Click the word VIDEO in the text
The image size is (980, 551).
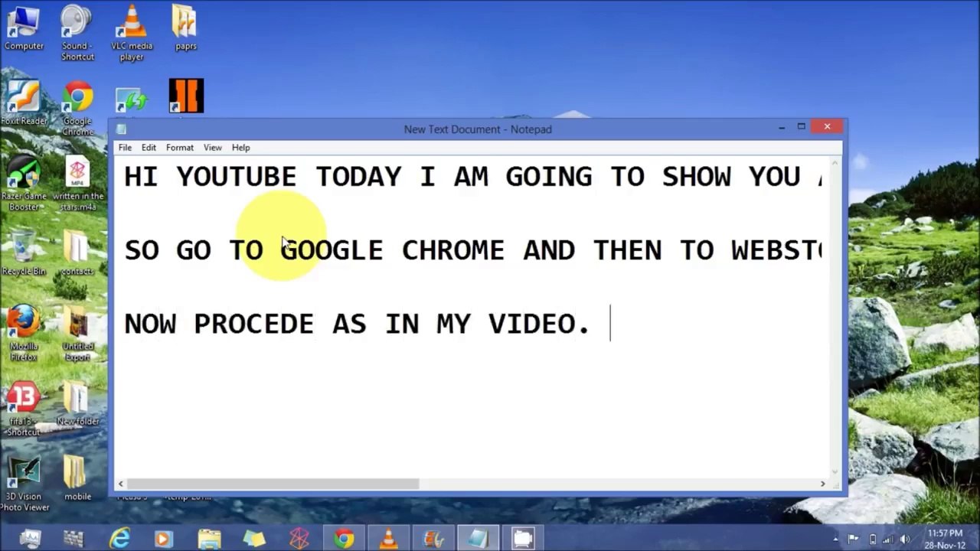[531, 324]
